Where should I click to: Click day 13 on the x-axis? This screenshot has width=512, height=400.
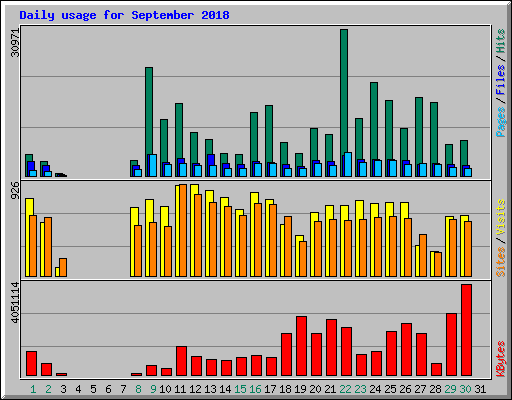210,389
